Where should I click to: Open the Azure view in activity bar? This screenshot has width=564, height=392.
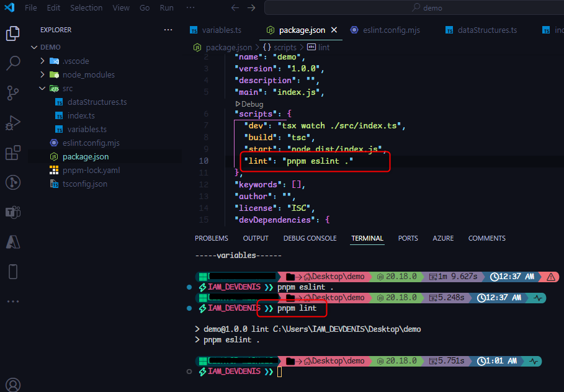13,242
